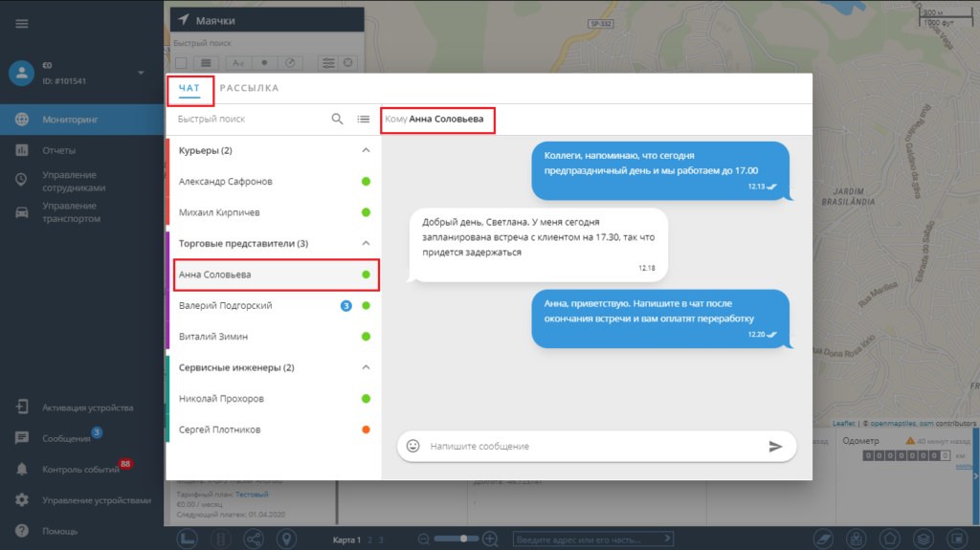The image size is (980, 550).
Task: Click the question mark Помощь icon
Action: pyautogui.click(x=22, y=531)
